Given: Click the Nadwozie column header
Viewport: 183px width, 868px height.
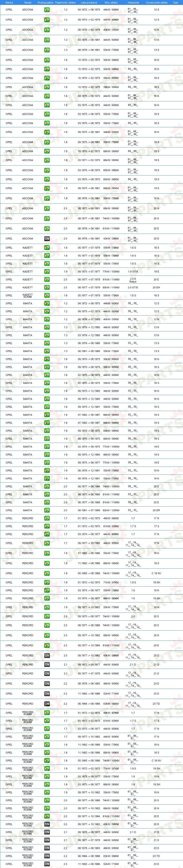Looking at the screenshot, I should pyautogui.click(x=133, y=2).
